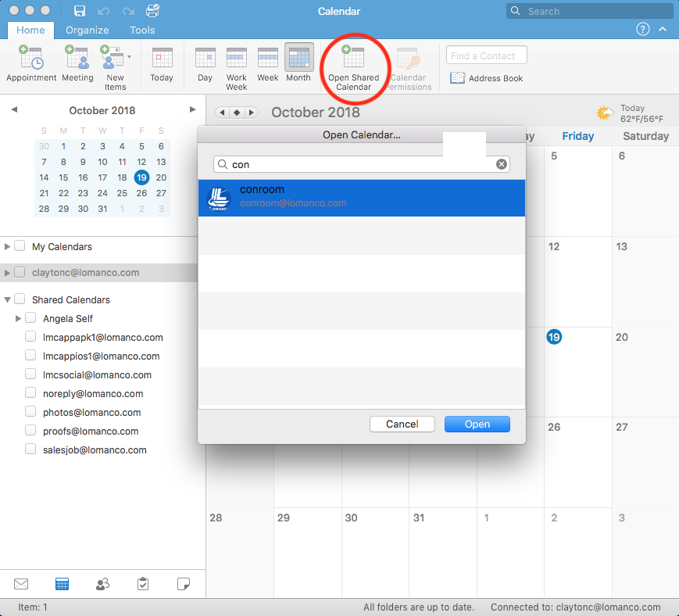
Task: Open Help via question mark icon
Action: [x=642, y=29]
